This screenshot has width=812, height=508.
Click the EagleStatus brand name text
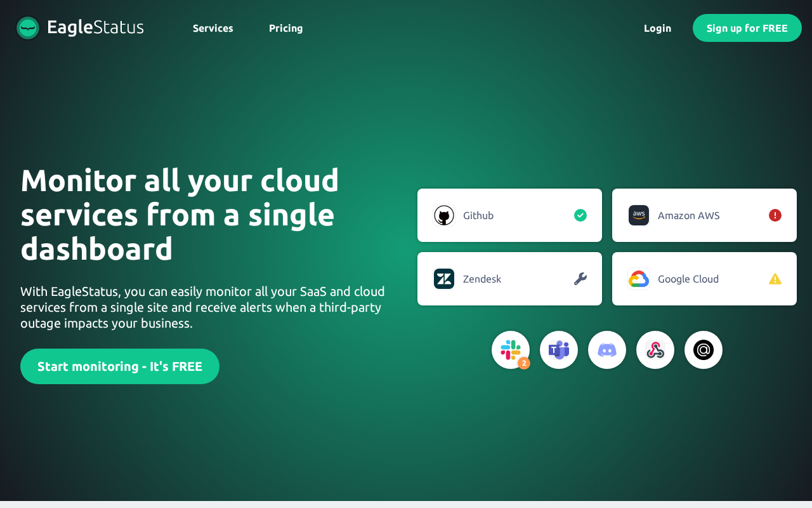pyautogui.click(x=95, y=27)
